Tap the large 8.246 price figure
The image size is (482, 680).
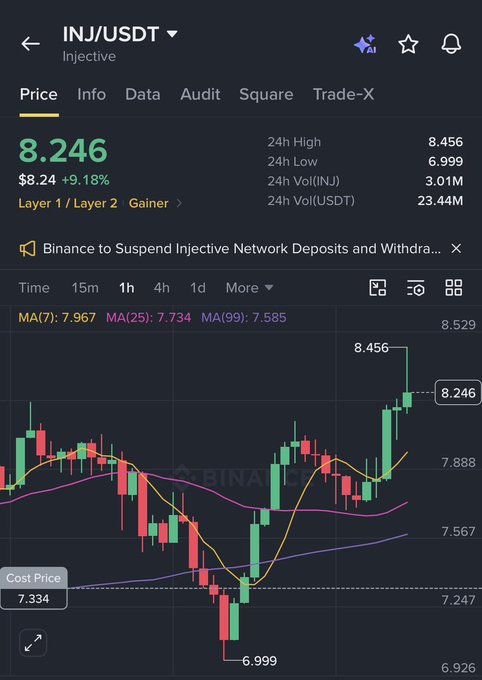click(63, 150)
